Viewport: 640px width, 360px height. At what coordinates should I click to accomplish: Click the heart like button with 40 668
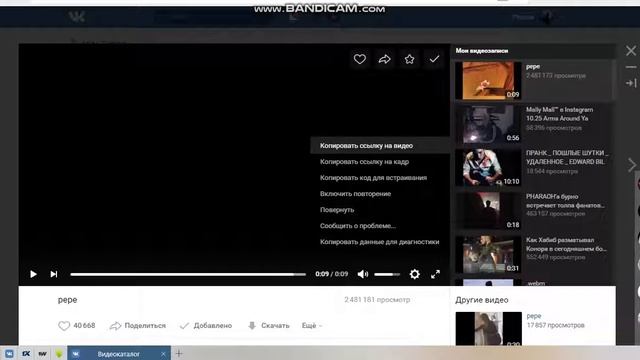click(76, 325)
